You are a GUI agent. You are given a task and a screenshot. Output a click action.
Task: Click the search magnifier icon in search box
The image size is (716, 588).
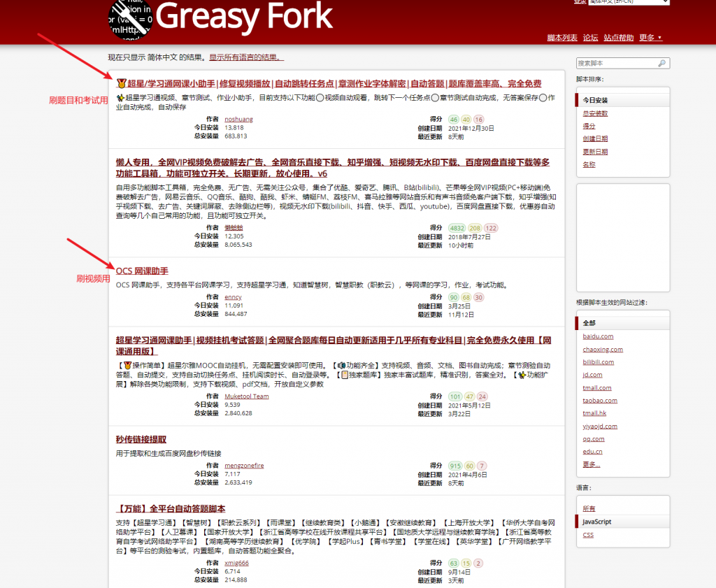click(x=661, y=63)
